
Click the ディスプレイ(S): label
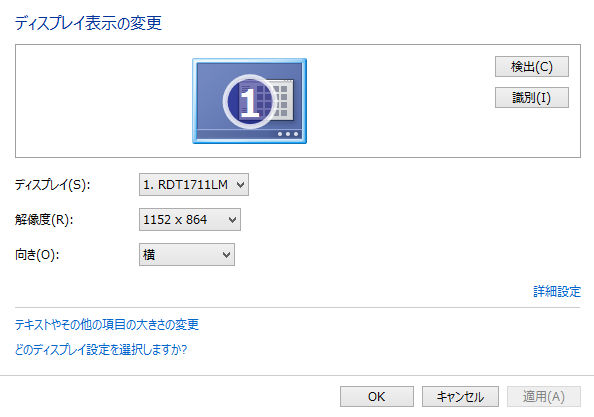click(x=53, y=185)
